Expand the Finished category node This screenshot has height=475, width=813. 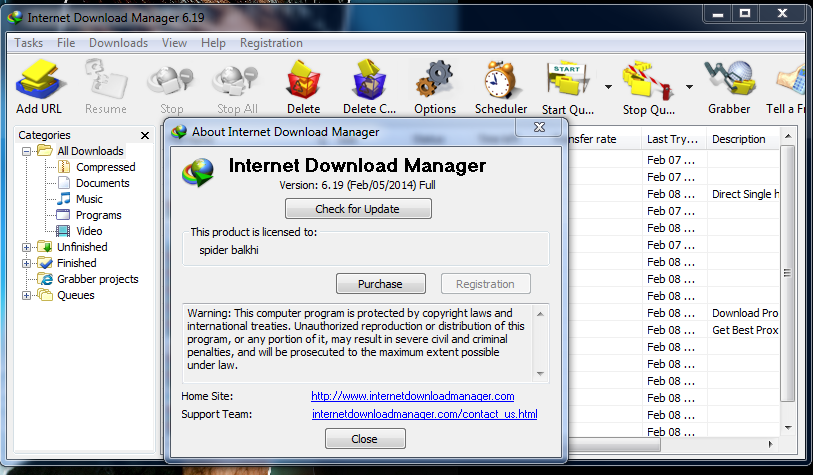tap(26, 263)
